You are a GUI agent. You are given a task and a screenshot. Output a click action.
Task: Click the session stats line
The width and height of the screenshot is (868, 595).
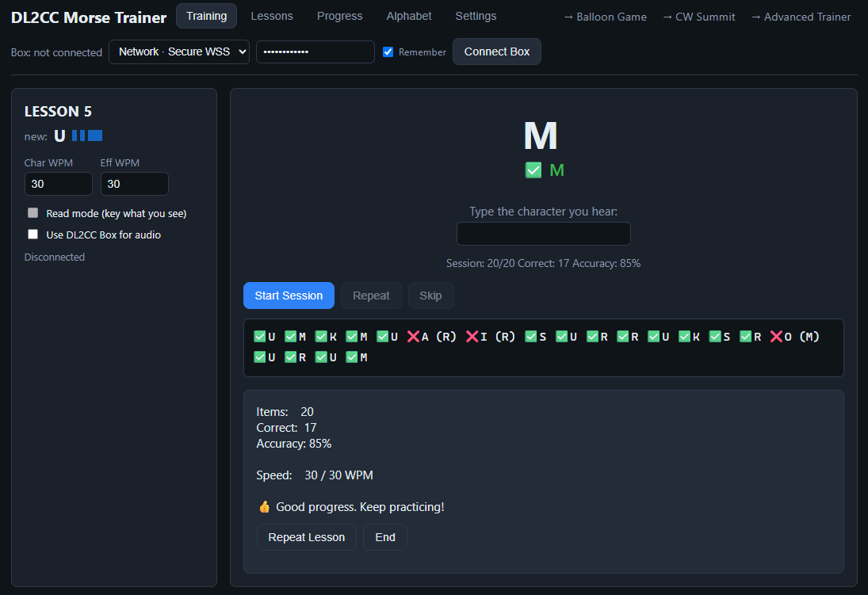[543, 264]
